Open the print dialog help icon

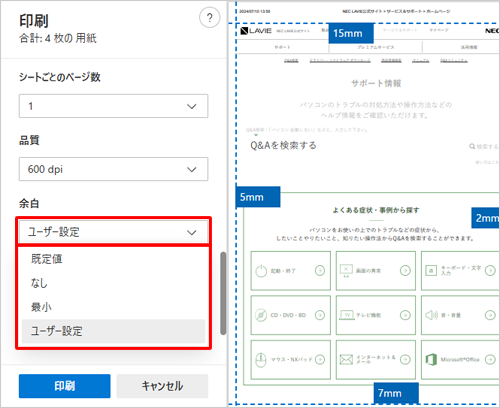tap(209, 17)
